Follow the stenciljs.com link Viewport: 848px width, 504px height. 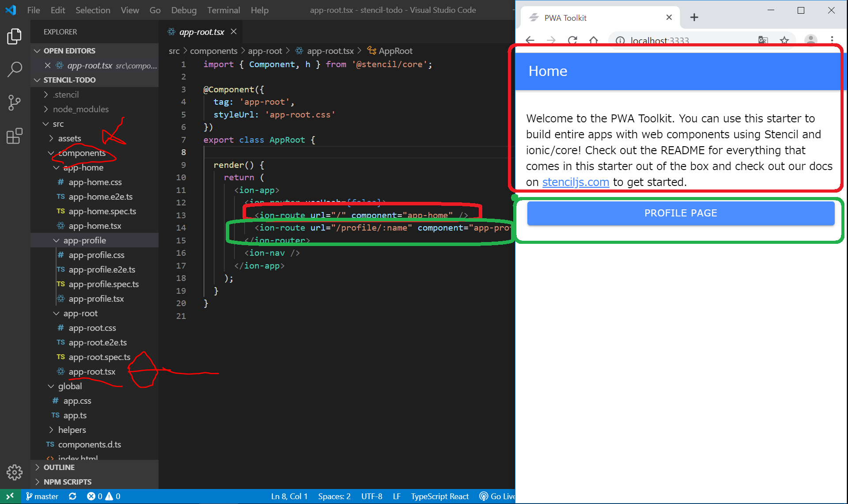(x=575, y=182)
